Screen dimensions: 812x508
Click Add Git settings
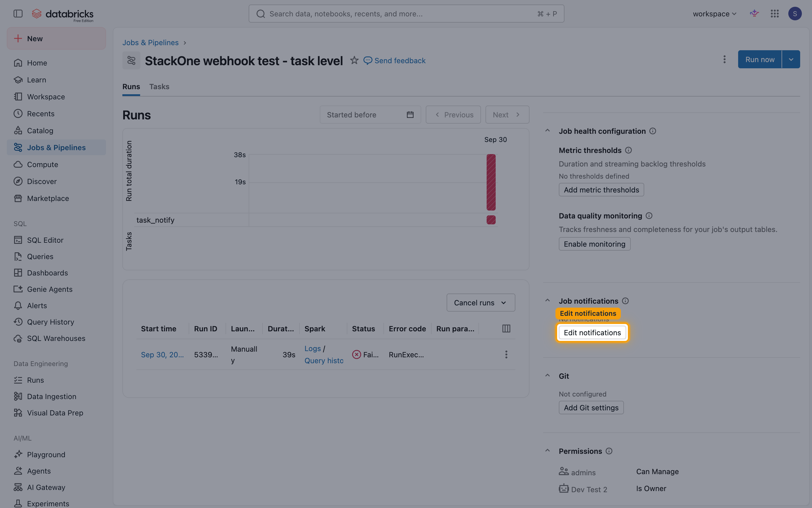pos(591,408)
